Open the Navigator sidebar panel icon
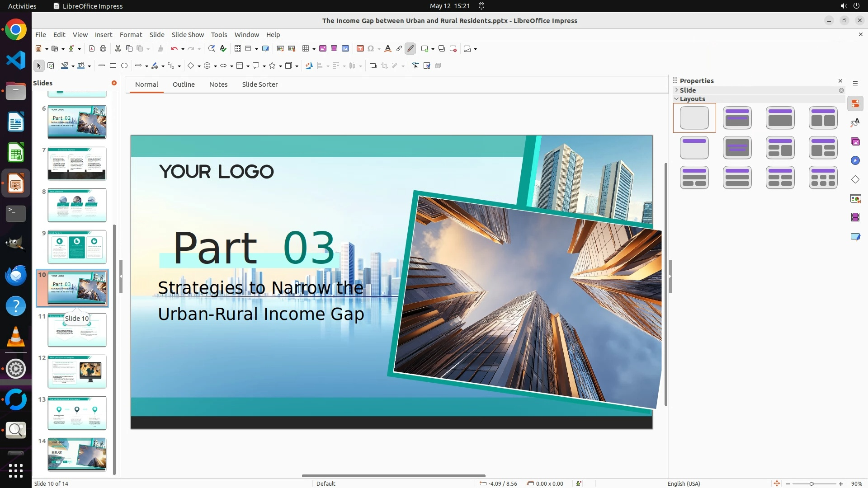This screenshot has width=868, height=488. [x=855, y=161]
